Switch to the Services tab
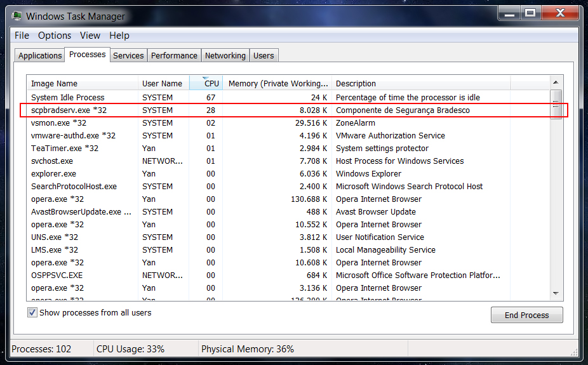Screen dimensions: 588x365 coord(128,55)
